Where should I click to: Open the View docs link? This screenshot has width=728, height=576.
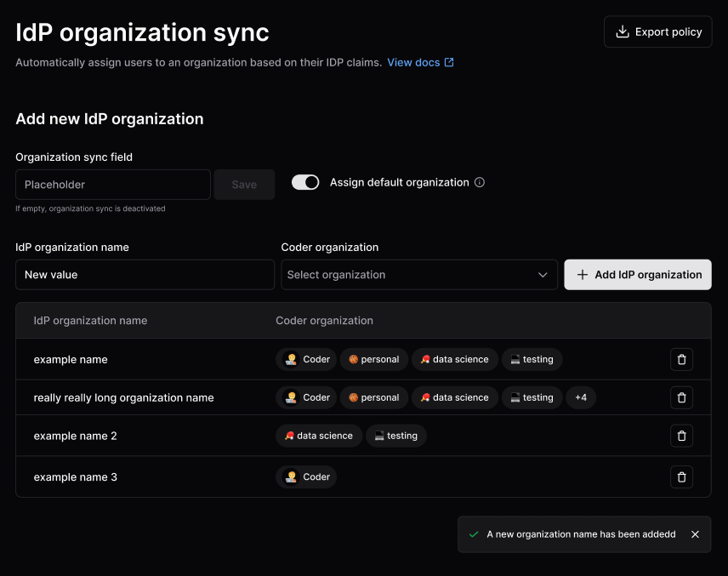point(414,61)
